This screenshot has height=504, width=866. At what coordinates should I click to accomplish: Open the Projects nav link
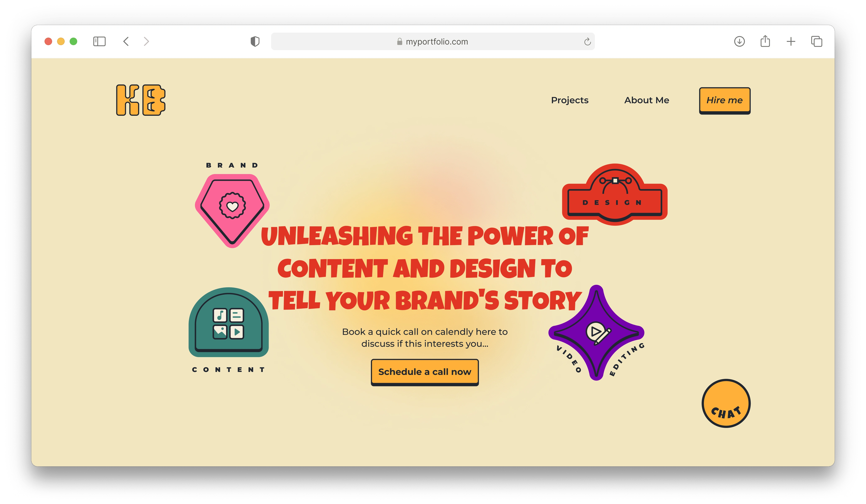click(569, 100)
